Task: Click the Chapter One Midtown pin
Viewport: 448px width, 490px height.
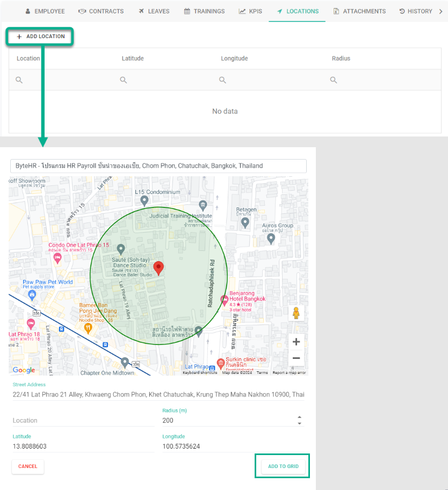Action: tap(125, 363)
